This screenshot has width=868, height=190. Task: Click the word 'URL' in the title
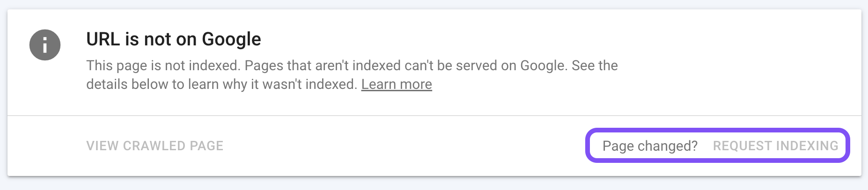click(103, 39)
